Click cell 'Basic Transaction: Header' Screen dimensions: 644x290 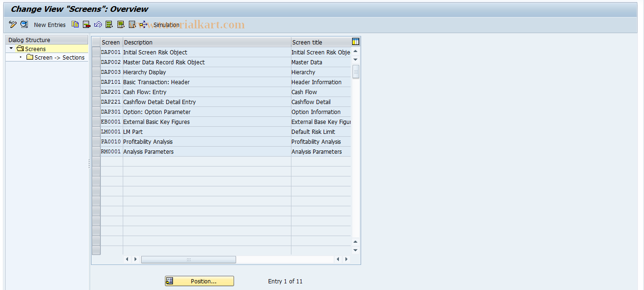(x=207, y=82)
